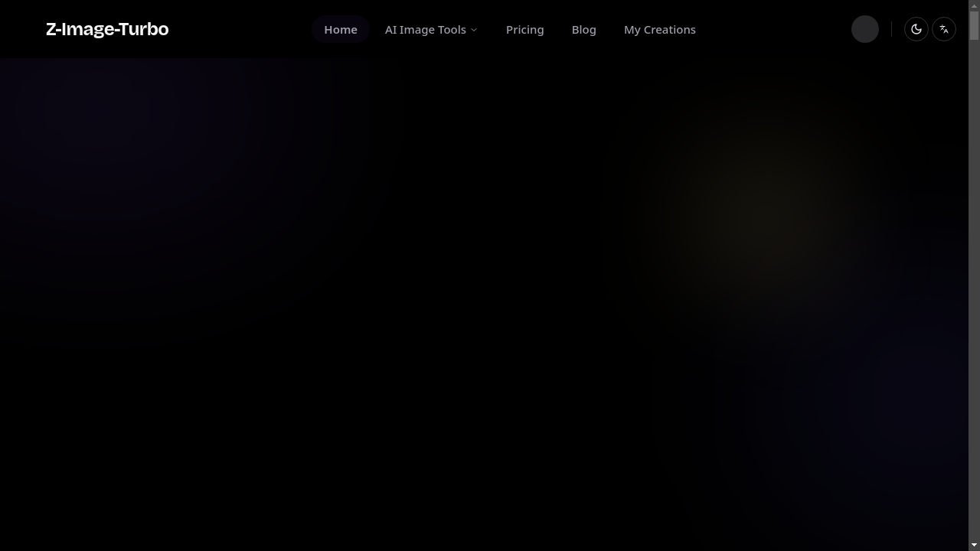Select the highlighted Home tab
Viewport: 980px width, 551px height.
tap(341, 30)
